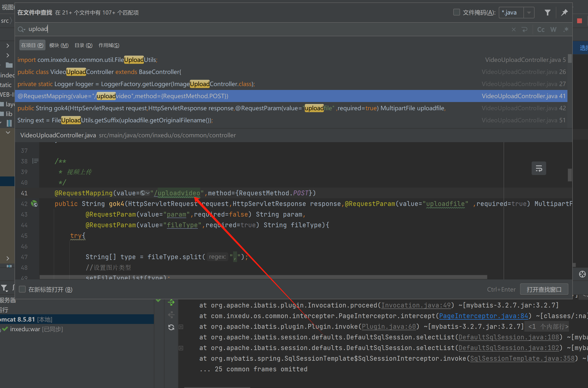Click the soft-wrap icon in preview pane

(539, 168)
